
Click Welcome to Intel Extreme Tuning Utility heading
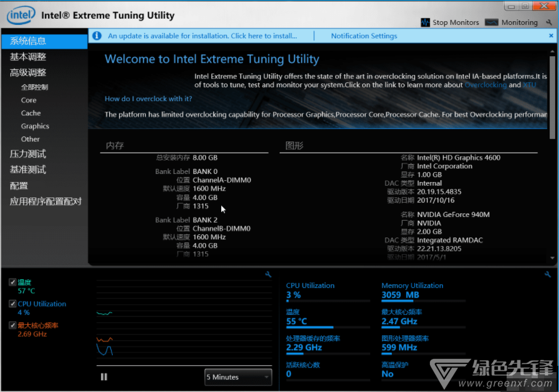coord(212,59)
